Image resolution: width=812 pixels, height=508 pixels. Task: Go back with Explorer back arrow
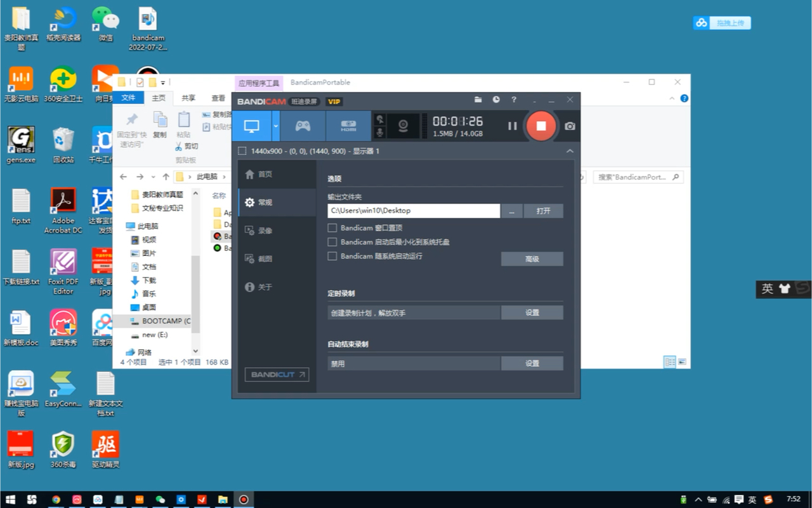[123, 177]
